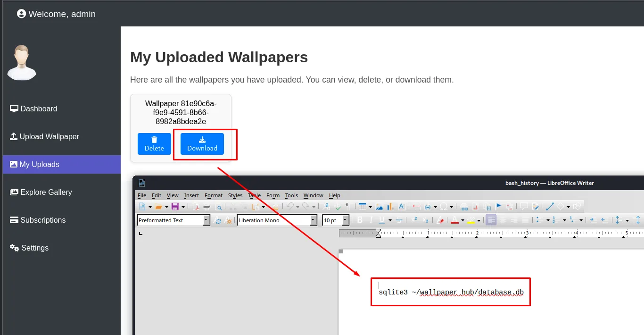Open Preformatted Text paragraph style dropdown
The height and width of the screenshot is (335, 644).
click(206, 220)
